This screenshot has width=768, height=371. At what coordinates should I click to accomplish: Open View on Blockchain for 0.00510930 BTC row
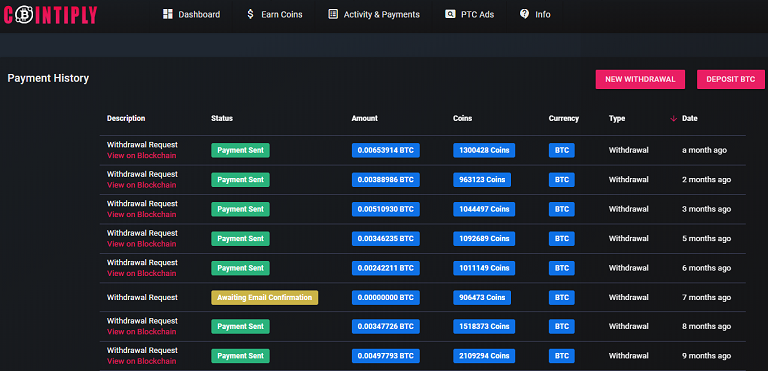click(x=142, y=215)
